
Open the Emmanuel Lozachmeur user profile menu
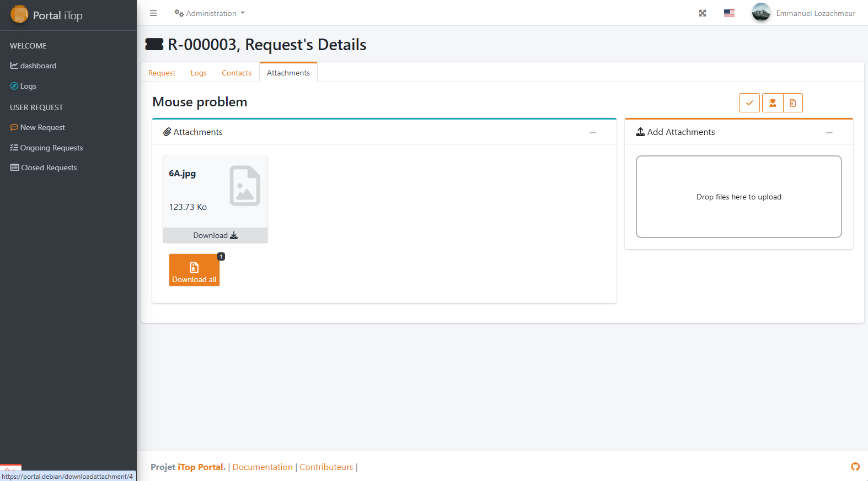pyautogui.click(x=803, y=13)
